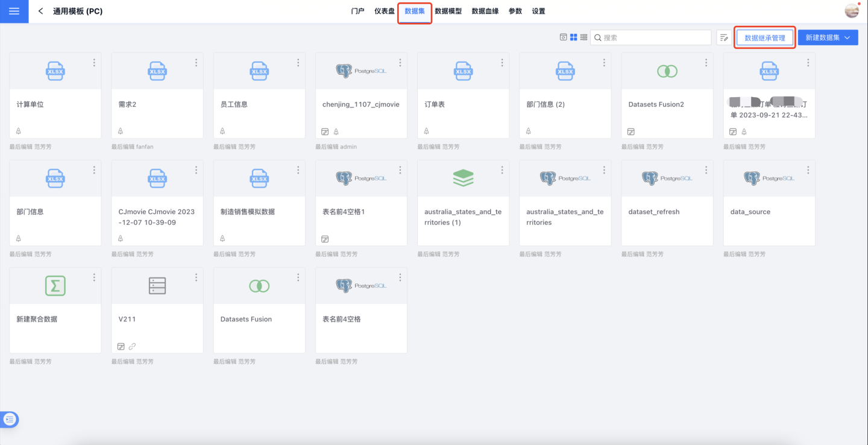The height and width of the screenshot is (445, 868).
Task: Click the 数据继承管理 button
Action: (765, 38)
